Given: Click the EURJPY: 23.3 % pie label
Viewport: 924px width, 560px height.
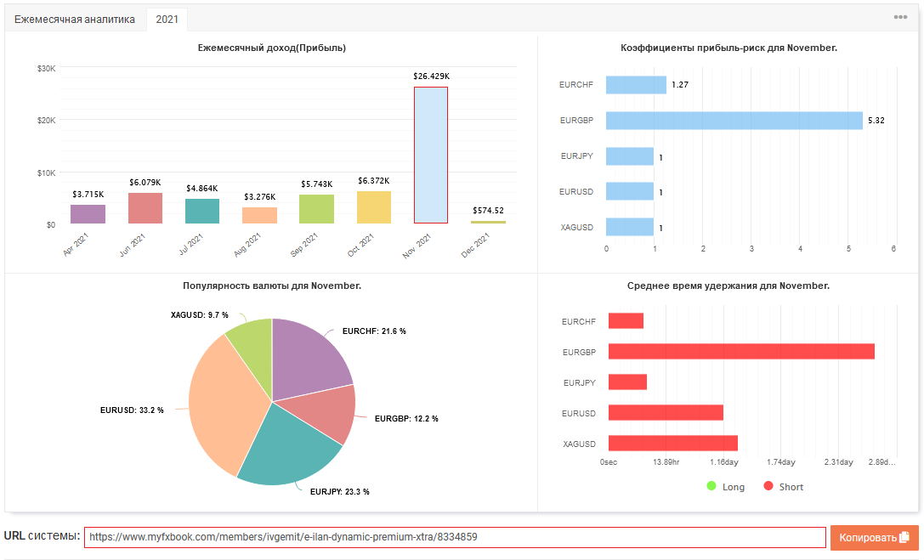Looking at the screenshot, I should (x=340, y=492).
